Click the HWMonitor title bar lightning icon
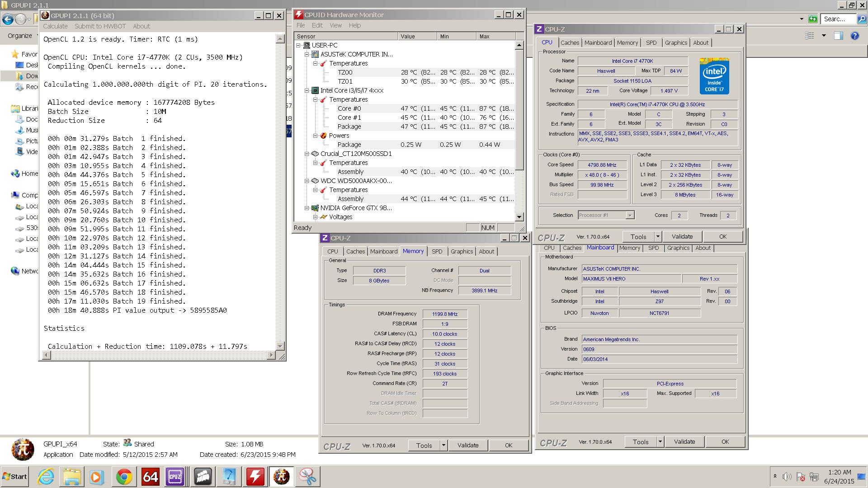868x488 pixels. pyautogui.click(x=298, y=14)
